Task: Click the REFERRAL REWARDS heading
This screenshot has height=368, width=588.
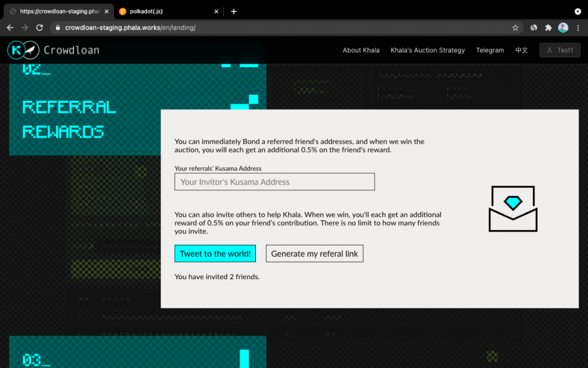Action: click(x=69, y=120)
